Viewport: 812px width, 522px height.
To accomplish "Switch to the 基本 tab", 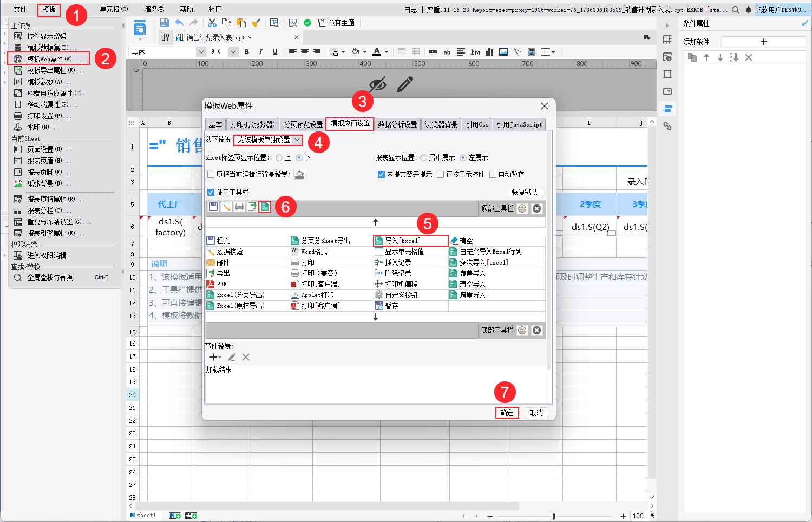I will tap(215, 124).
